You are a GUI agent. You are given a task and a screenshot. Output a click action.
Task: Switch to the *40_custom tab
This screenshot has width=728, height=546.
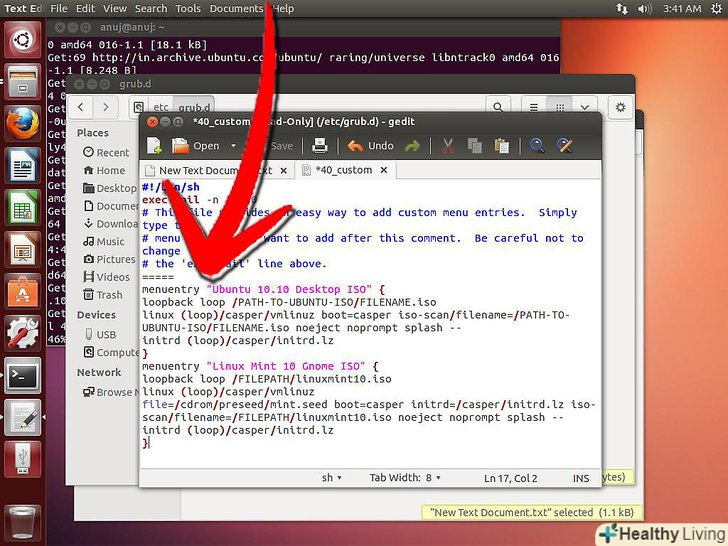[x=344, y=170]
